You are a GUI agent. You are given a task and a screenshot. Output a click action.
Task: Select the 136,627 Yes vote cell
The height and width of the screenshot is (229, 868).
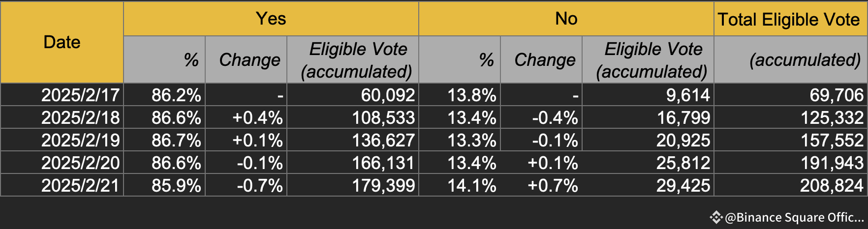(383, 140)
